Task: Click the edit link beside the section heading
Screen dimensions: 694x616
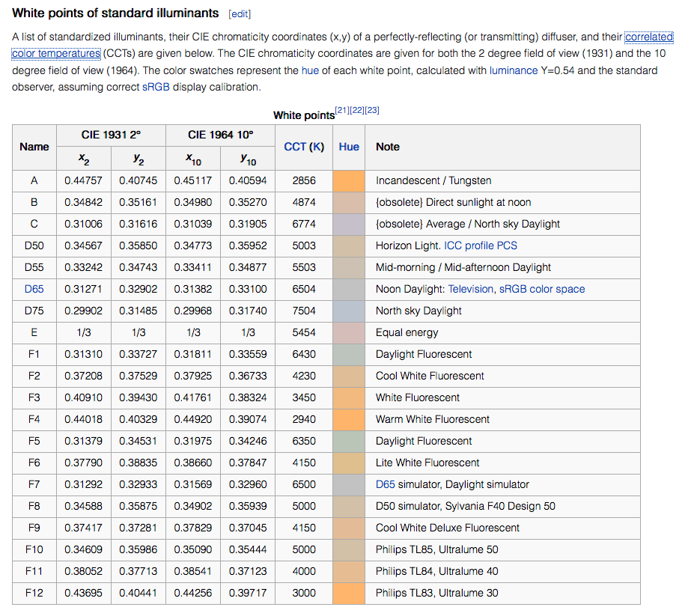Action: tap(240, 14)
